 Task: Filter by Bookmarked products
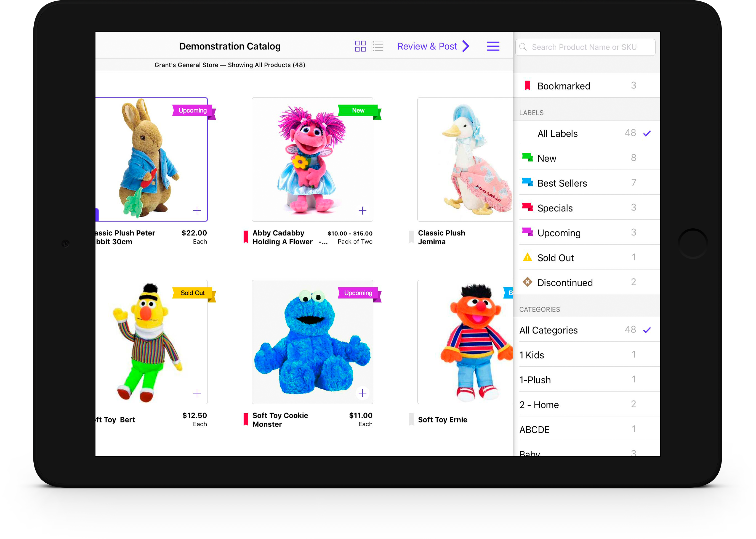point(586,86)
